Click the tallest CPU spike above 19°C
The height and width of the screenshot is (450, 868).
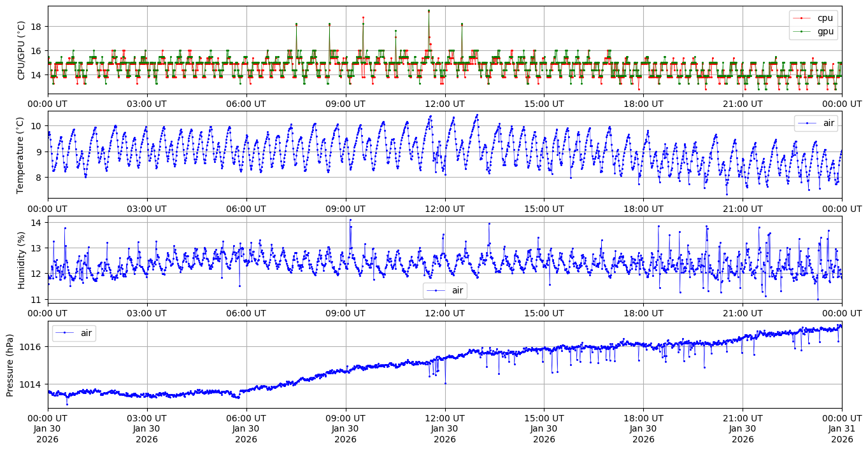click(x=429, y=11)
